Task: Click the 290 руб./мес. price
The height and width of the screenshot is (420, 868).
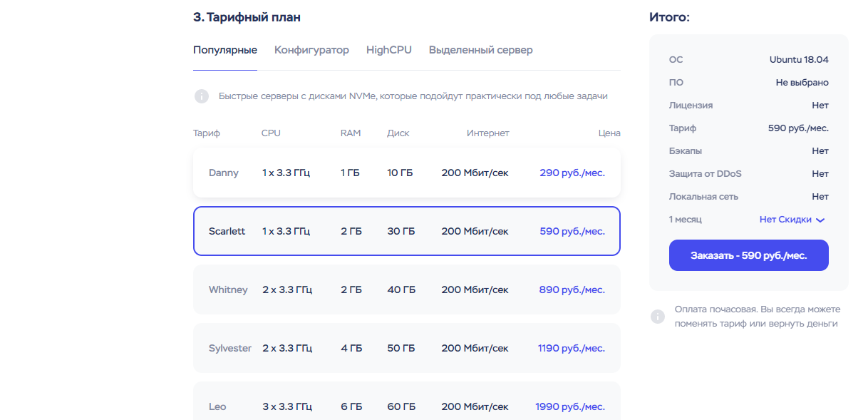Action: point(572,173)
